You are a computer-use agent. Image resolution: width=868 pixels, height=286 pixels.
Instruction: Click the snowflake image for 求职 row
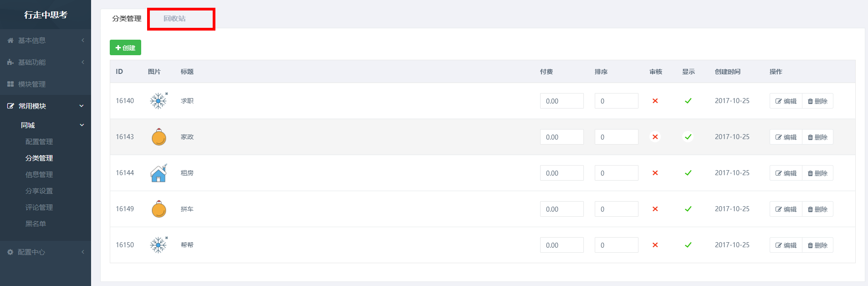(x=159, y=101)
